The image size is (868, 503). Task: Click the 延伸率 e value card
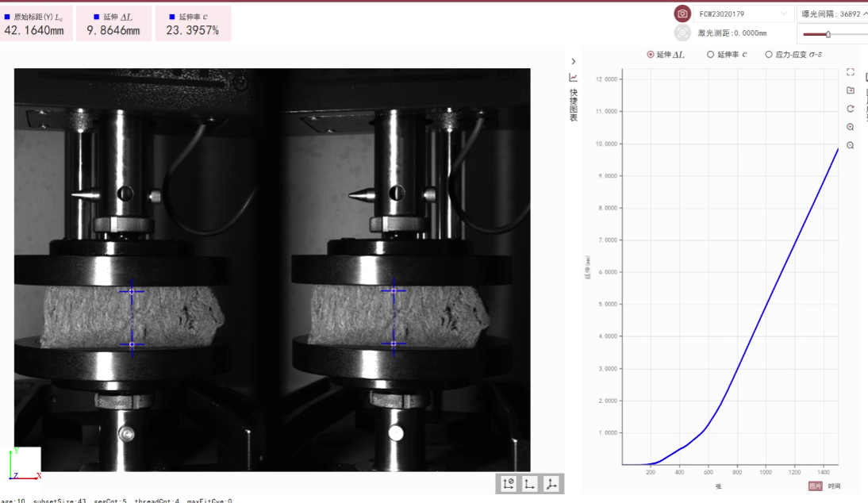(x=193, y=24)
